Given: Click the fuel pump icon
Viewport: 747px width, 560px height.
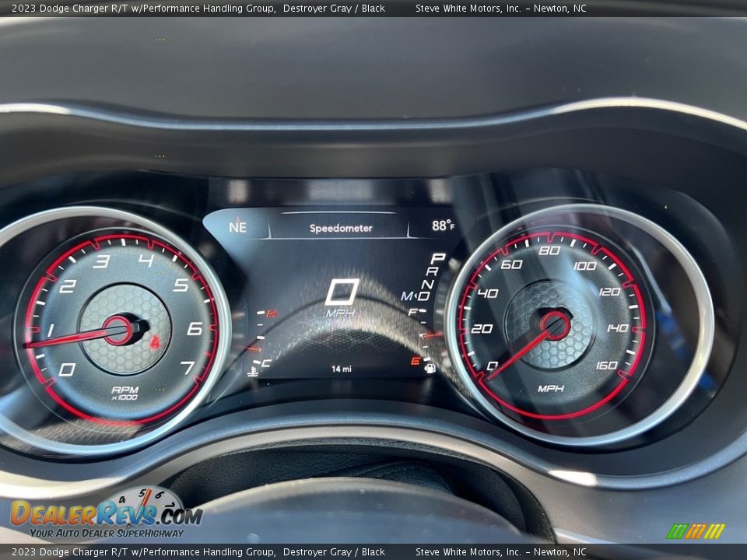Looking at the screenshot, I should (430, 368).
